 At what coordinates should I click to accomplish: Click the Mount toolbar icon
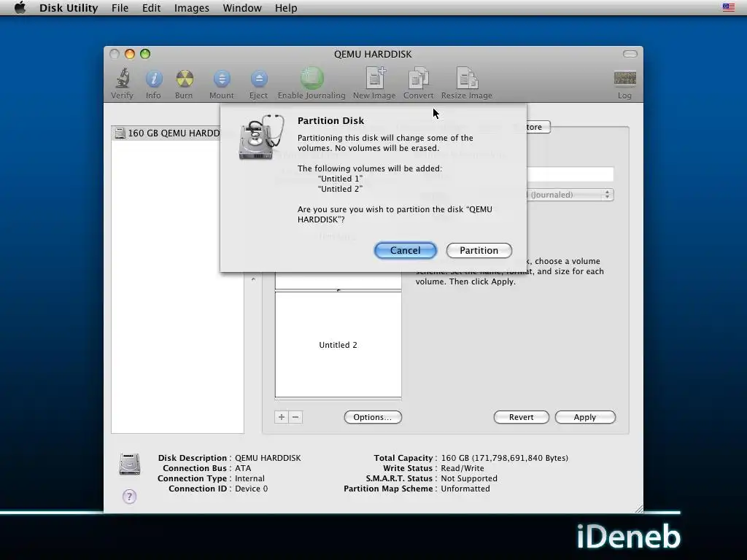[222, 79]
